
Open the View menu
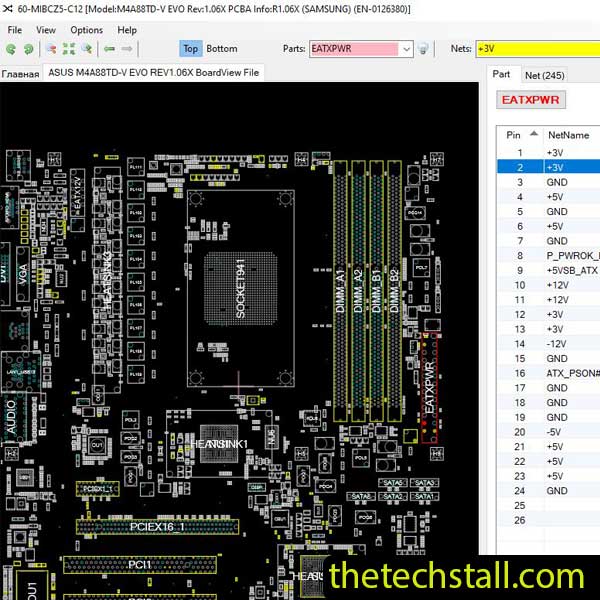pyautogui.click(x=46, y=30)
